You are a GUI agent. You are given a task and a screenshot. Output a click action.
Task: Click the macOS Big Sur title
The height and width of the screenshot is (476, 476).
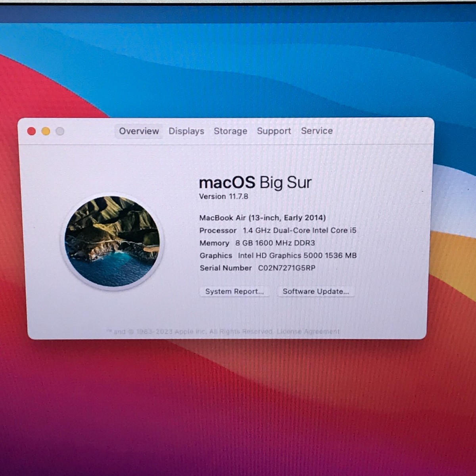tap(255, 182)
